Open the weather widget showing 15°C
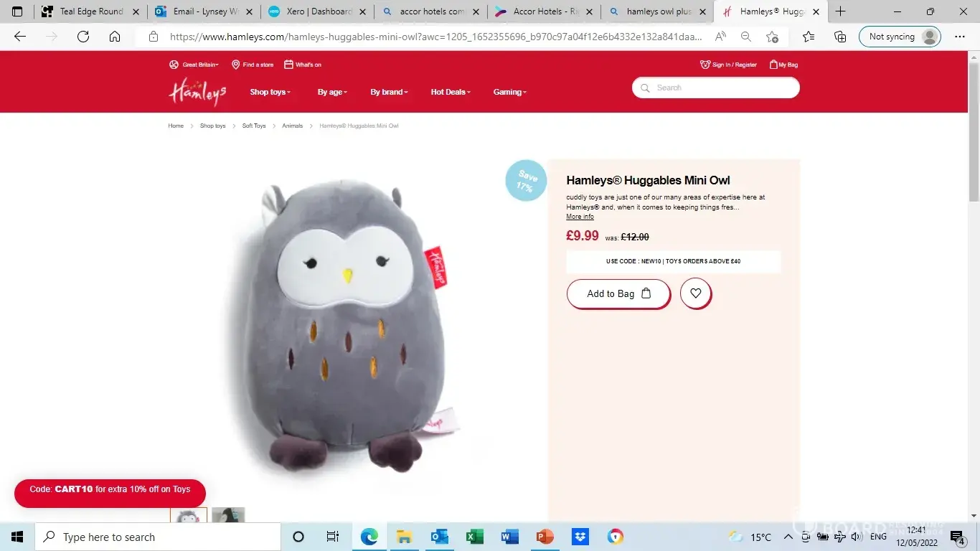Screen dimensions: 980x551 tap(750, 537)
